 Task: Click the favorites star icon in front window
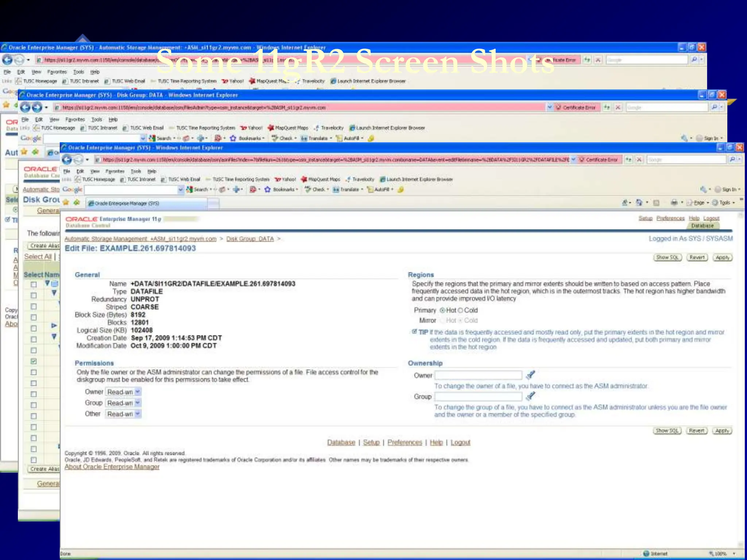pos(66,202)
